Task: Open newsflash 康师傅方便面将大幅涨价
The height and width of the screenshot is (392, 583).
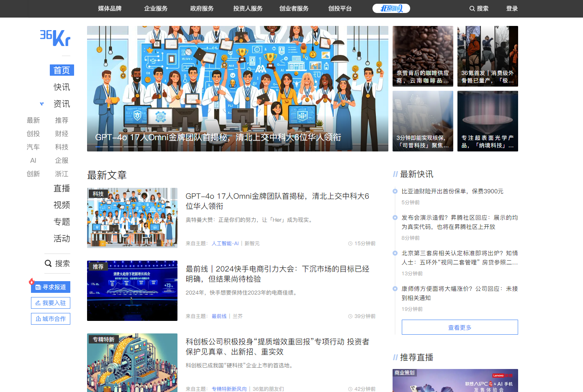Action: click(460, 293)
